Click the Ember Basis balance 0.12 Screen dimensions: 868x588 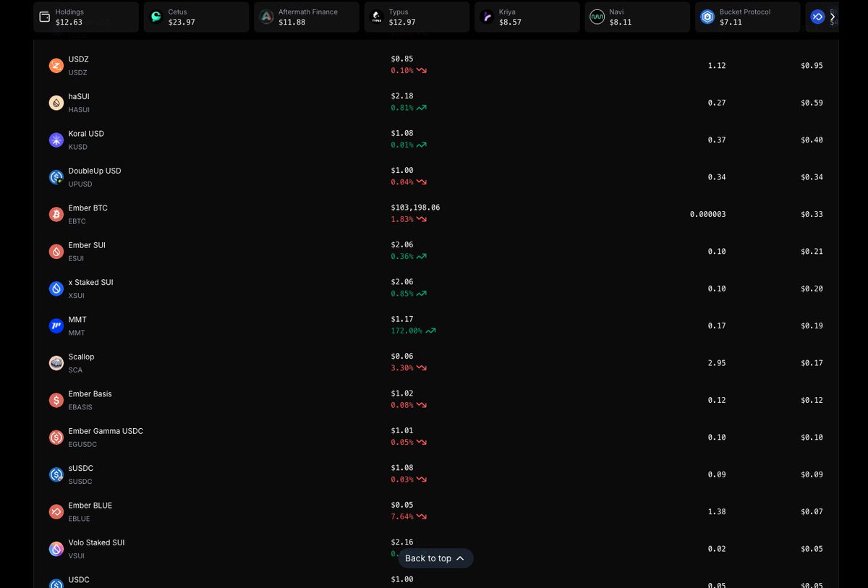pos(717,400)
